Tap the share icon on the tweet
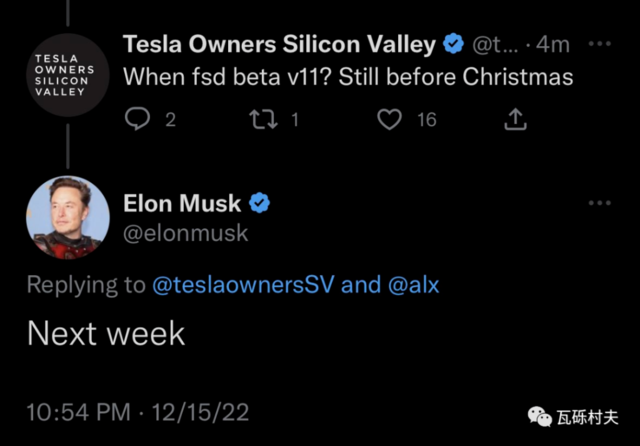Screen dimensions: 640x446 515,120
